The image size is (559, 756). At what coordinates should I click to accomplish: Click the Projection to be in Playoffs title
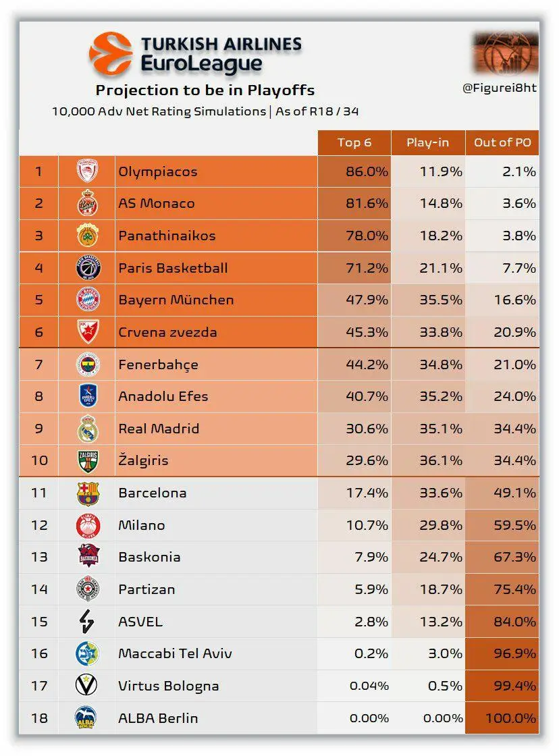(205, 90)
